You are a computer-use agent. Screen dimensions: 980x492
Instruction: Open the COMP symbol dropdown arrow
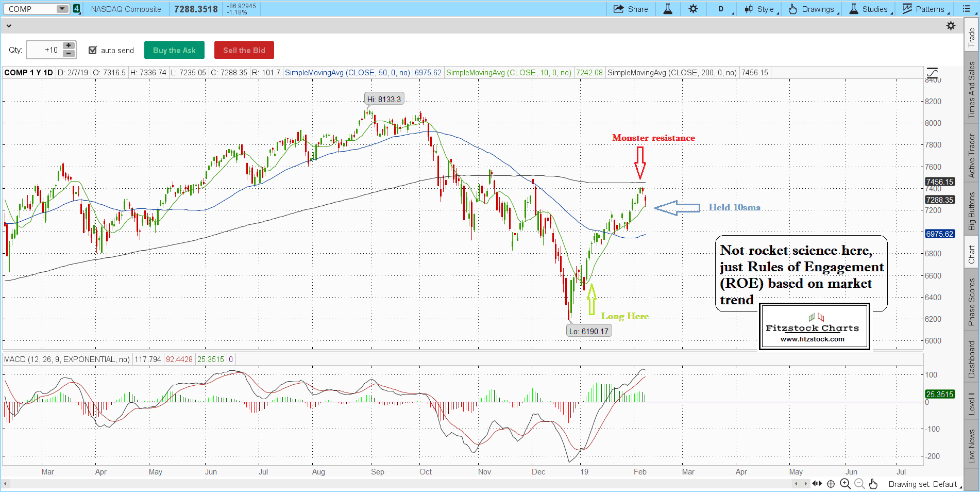62,9
